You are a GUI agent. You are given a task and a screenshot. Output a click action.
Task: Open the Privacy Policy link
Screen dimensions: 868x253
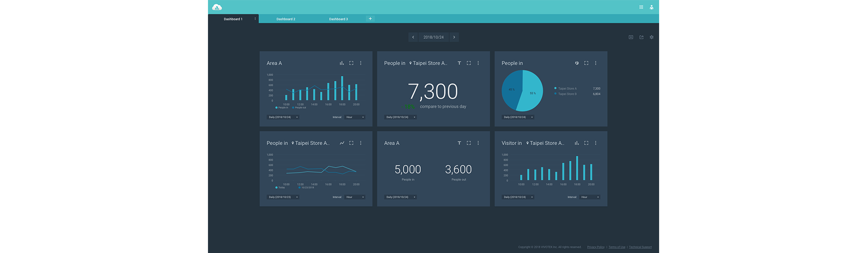coord(595,247)
